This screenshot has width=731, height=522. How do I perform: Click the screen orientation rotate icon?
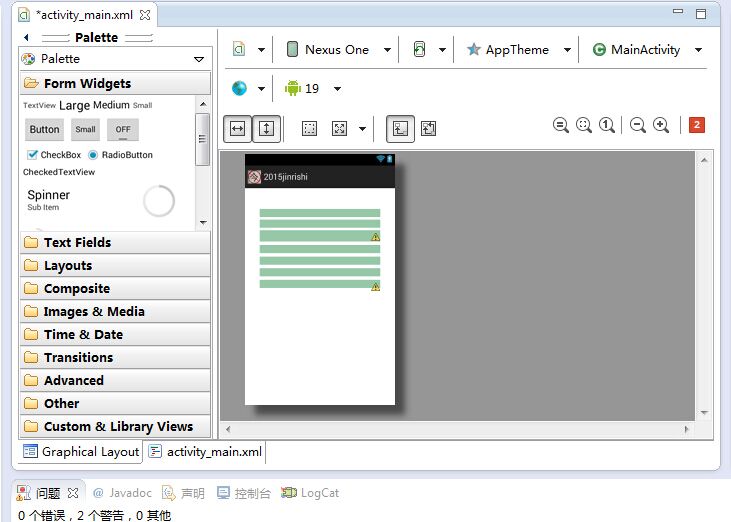419,49
